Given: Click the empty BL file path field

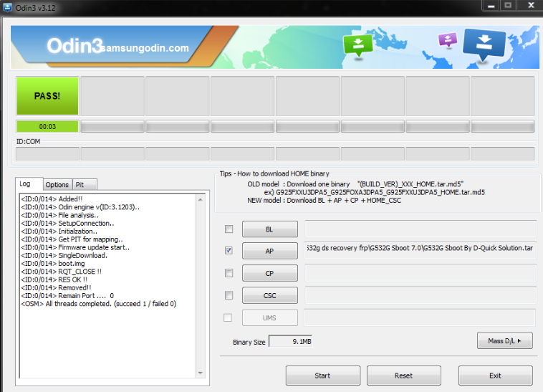Looking at the screenshot, I should 421,229.
